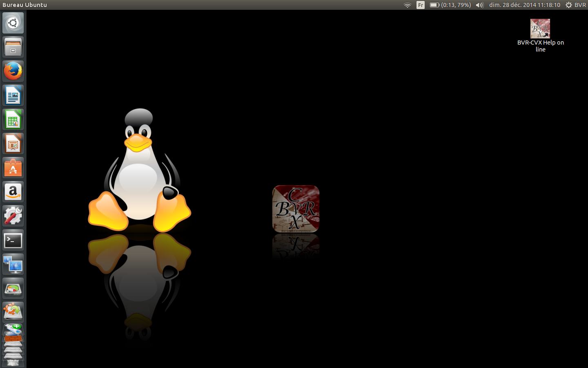
Task: Open Ubuntu Software Center
Action: [13, 168]
